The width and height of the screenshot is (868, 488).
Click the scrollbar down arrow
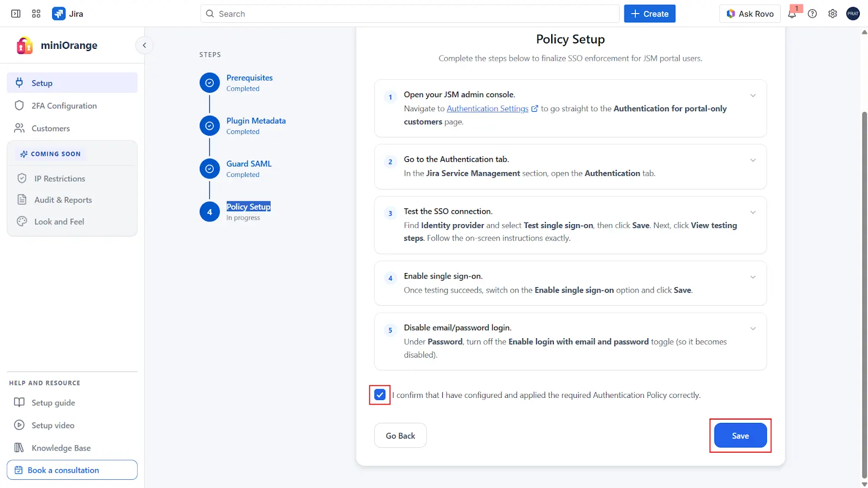[x=864, y=484]
